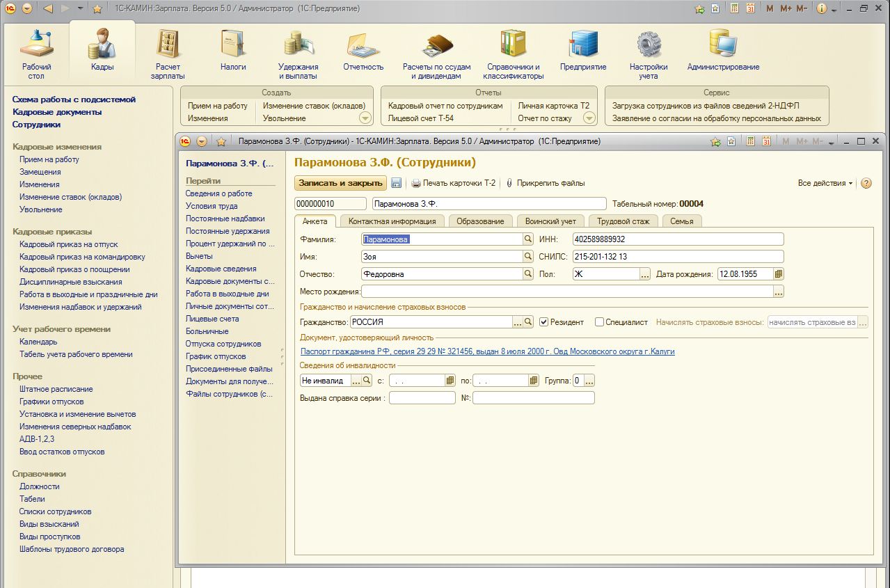Viewport: 890px width, 588px height.
Task: Select the Анкета tab
Action: [x=315, y=221]
